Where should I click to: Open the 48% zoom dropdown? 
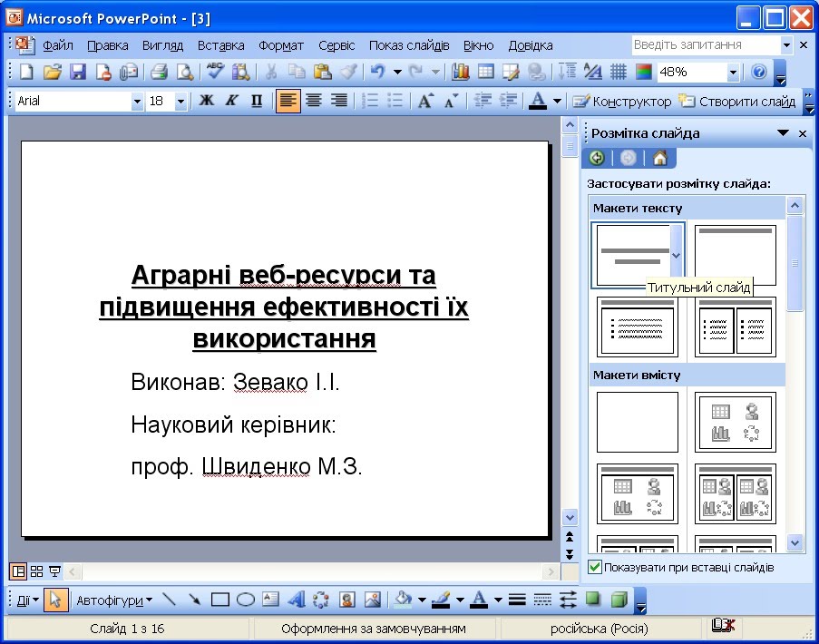point(734,72)
